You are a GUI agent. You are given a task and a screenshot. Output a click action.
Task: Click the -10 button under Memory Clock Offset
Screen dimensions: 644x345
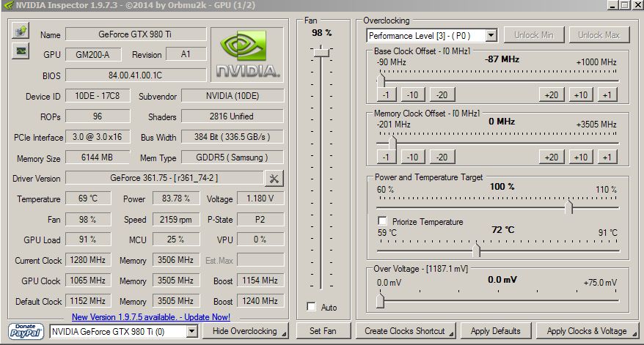(413, 157)
